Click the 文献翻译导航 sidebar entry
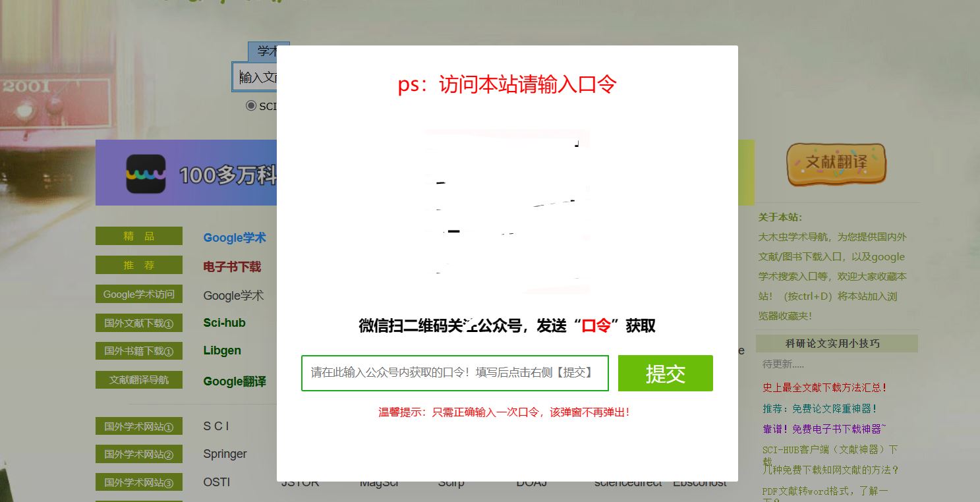Screen dimensions: 980x502 click(x=139, y=379)
